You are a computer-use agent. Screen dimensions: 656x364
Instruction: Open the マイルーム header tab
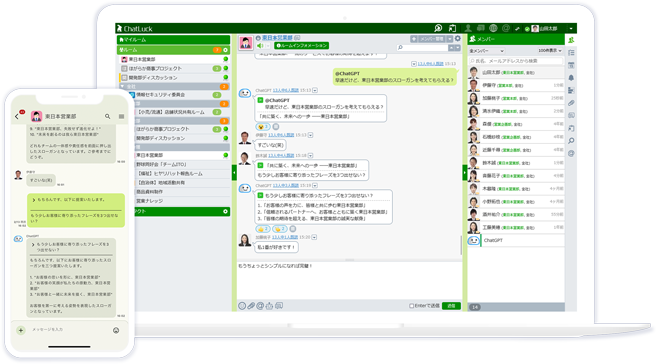[x=174, y=40]
